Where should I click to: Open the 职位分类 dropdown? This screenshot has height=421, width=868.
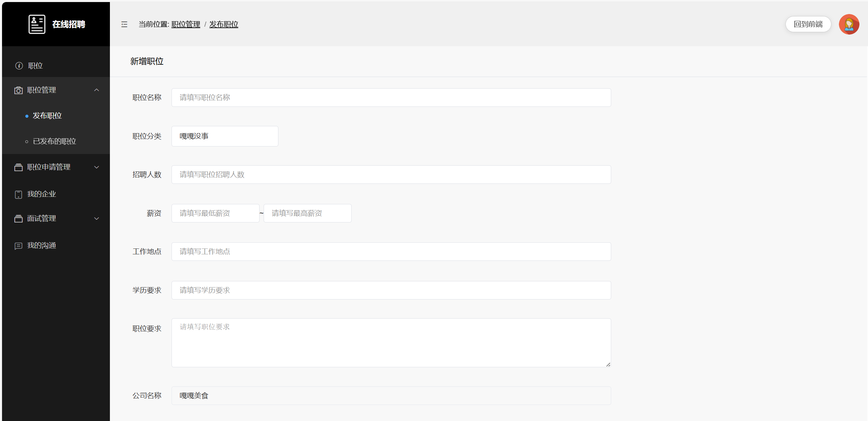(225, 136)
